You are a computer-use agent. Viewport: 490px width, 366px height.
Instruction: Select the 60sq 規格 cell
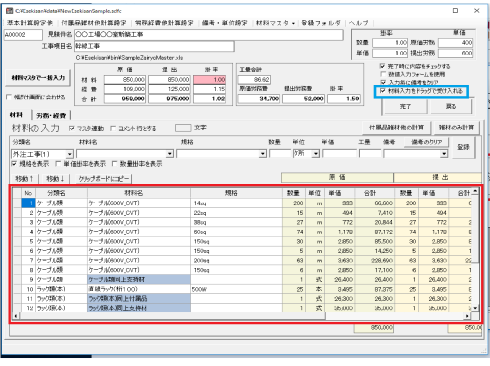[x=236, y=232]
